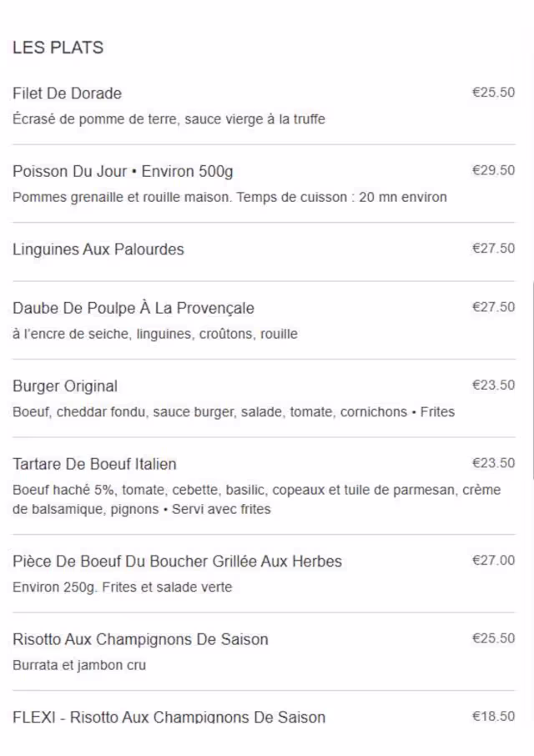Screen dimensions: 534x756
Task: Select Risotto Aux Champignons De Saison
Action: (140, 640)
